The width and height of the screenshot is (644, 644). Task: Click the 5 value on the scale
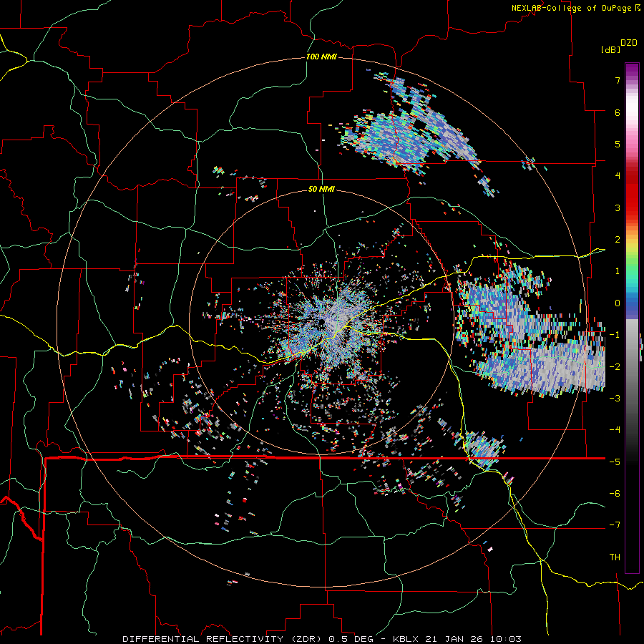click(618, 144)
